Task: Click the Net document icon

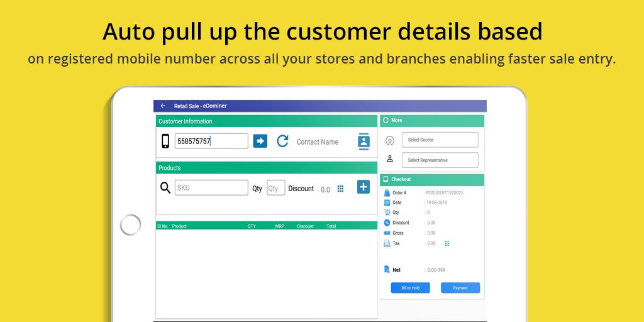Action: click(x=387, y=269)
